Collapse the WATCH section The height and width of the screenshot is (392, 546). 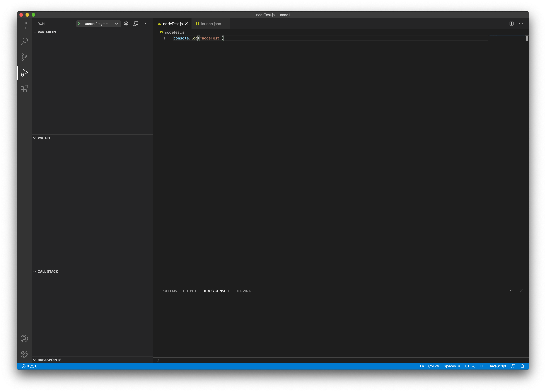(x=44, y=138)
